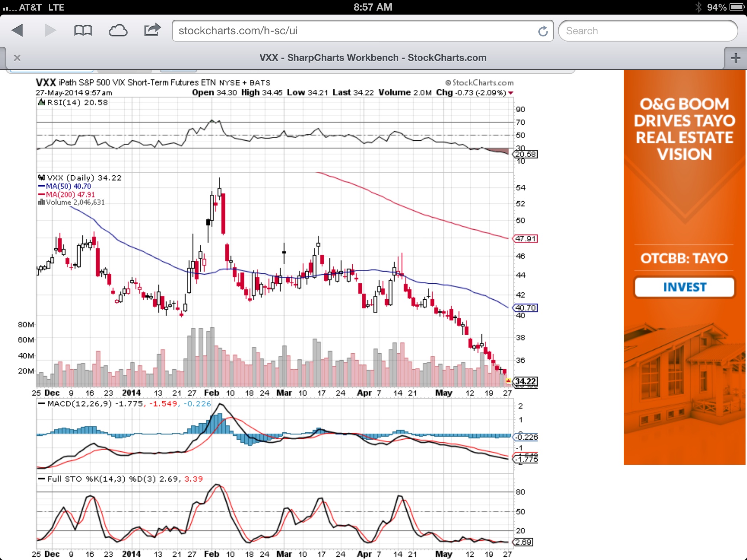
Task: Click the Volume 2.0M header value
Action: [405, 93]
